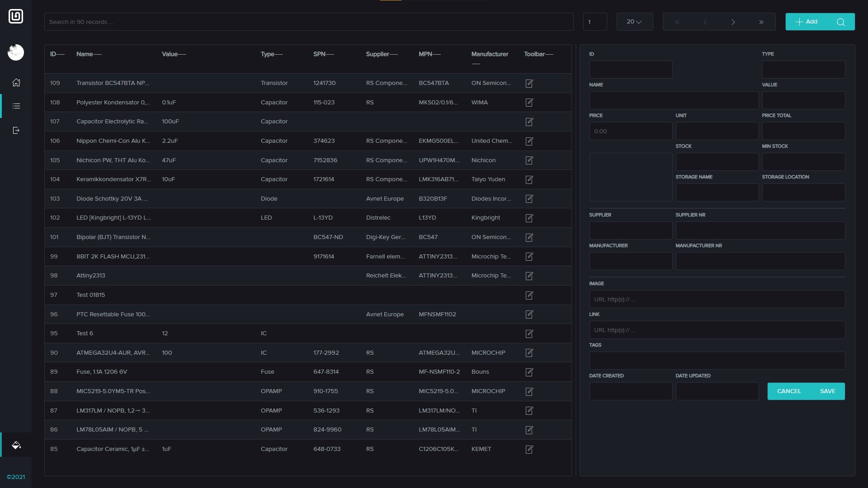The height and width of the screenshot is (488, 868).
Task: Go to next page arrow
Action: 733,22
